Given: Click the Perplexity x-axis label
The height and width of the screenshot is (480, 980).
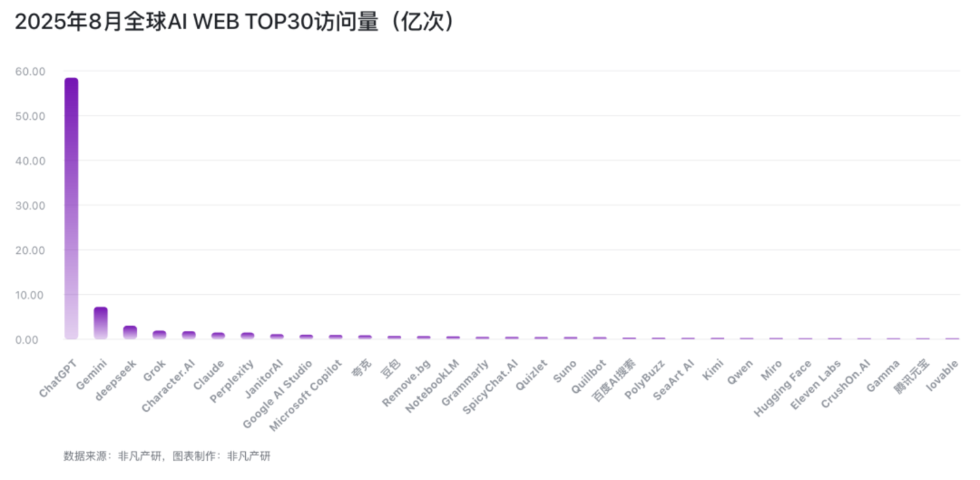Looking at the screenshot, I should point(233,381).
